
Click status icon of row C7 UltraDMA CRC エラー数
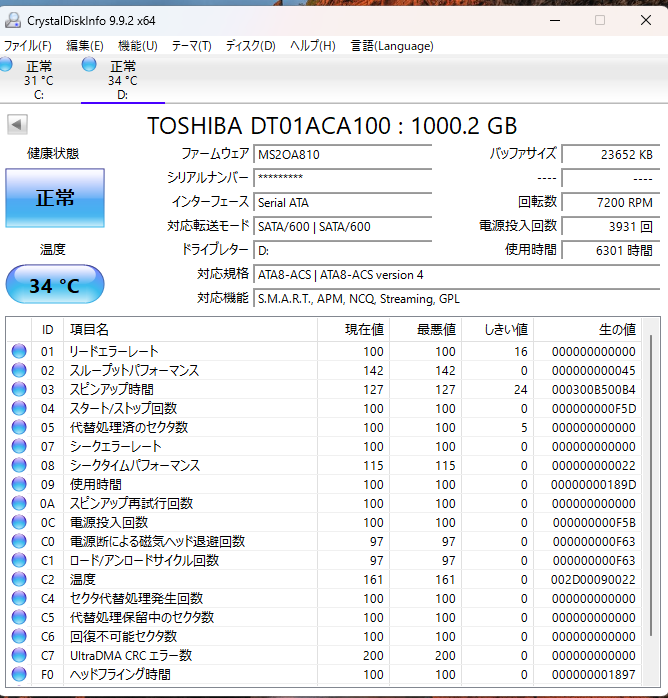coord(19,655)
